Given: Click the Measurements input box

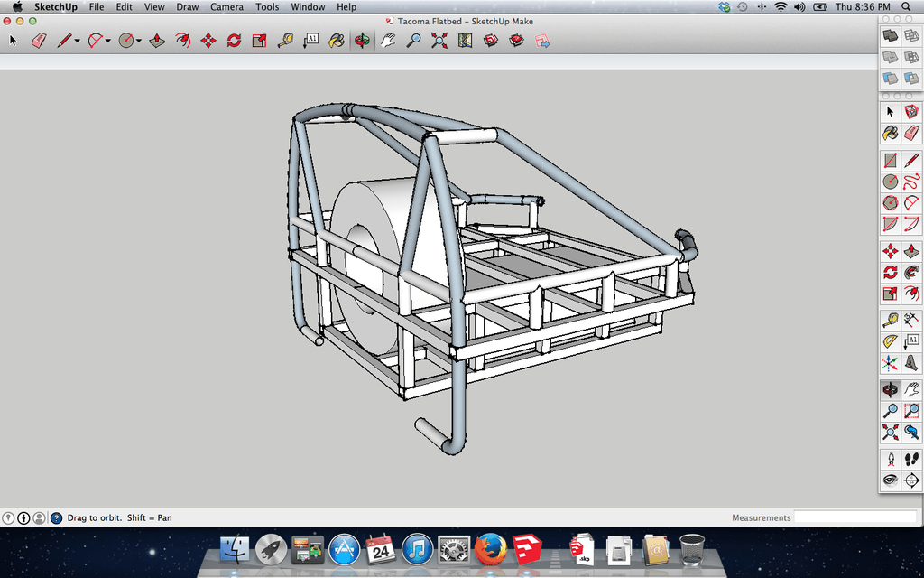Looking at the screenshot, I should click(855, 517).
